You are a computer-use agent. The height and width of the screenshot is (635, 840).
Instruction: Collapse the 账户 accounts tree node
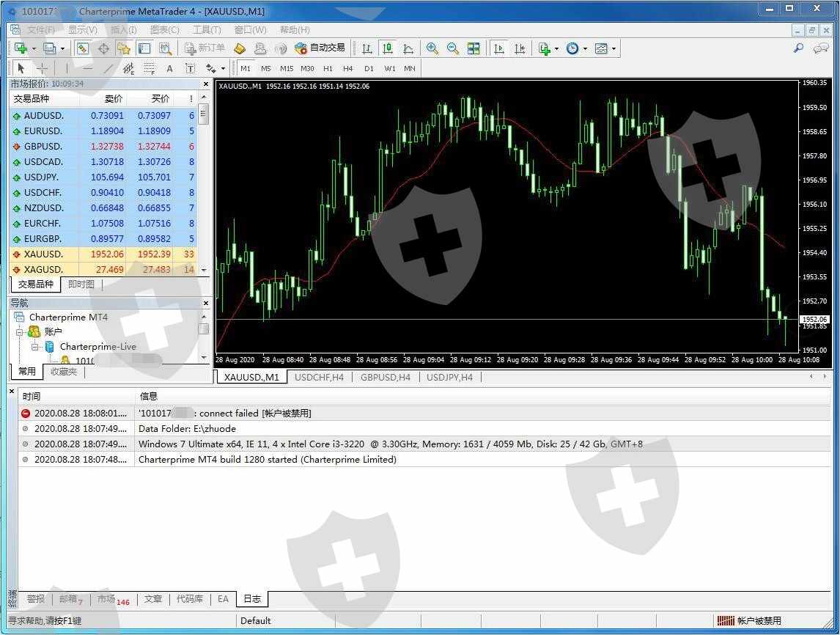[x=19, y=332]
